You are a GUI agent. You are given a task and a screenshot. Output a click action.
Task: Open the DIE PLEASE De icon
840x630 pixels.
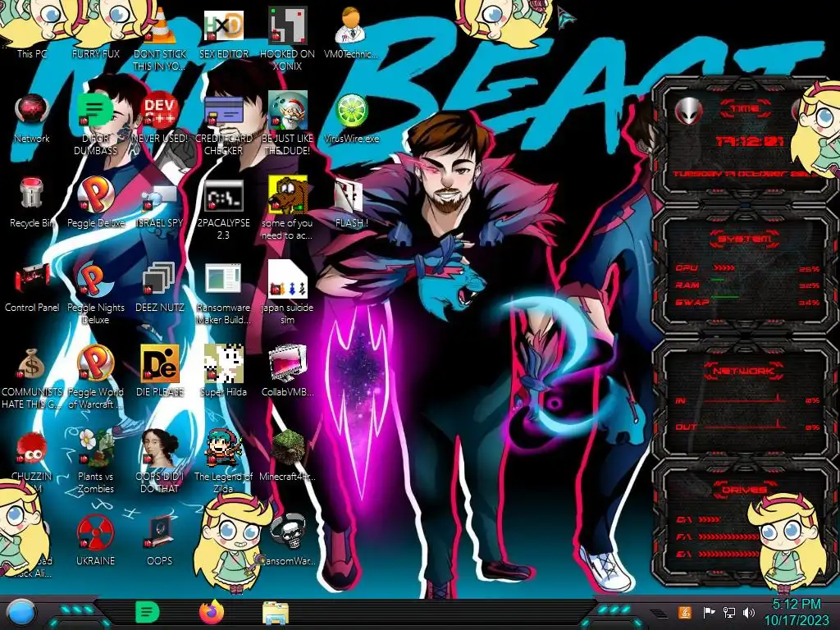160,372
